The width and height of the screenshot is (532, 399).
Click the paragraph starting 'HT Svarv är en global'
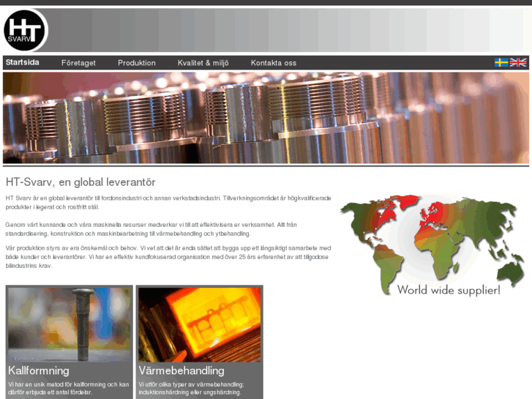168,202
